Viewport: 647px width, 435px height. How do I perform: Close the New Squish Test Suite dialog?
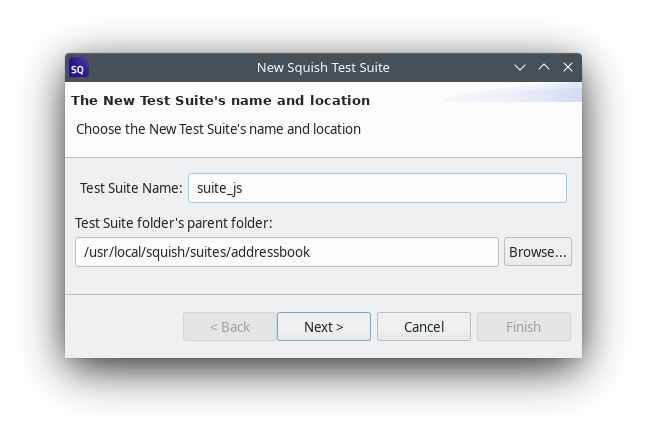click(x=568, y=68)
